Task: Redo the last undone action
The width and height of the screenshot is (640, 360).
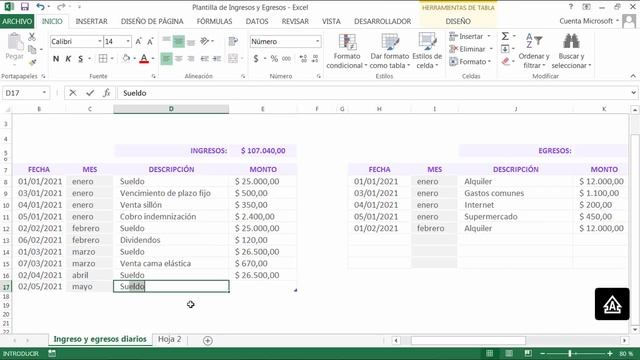Action: [61, 7]
